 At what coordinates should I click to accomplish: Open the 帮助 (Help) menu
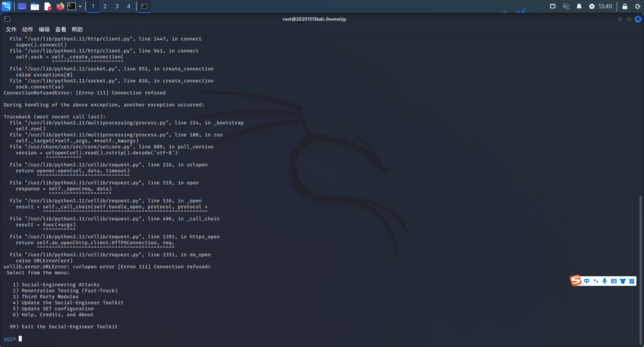(77, 30)
